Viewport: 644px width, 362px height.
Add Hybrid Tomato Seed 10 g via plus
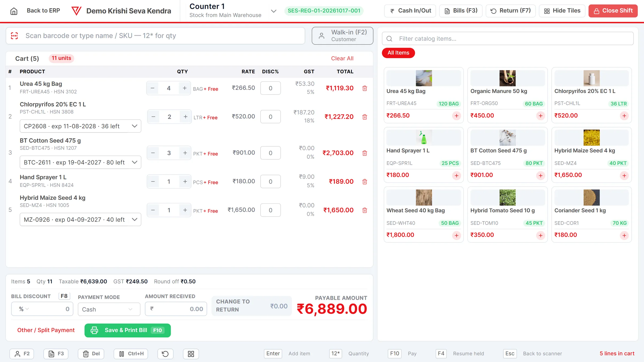click(x=540, y=235)
